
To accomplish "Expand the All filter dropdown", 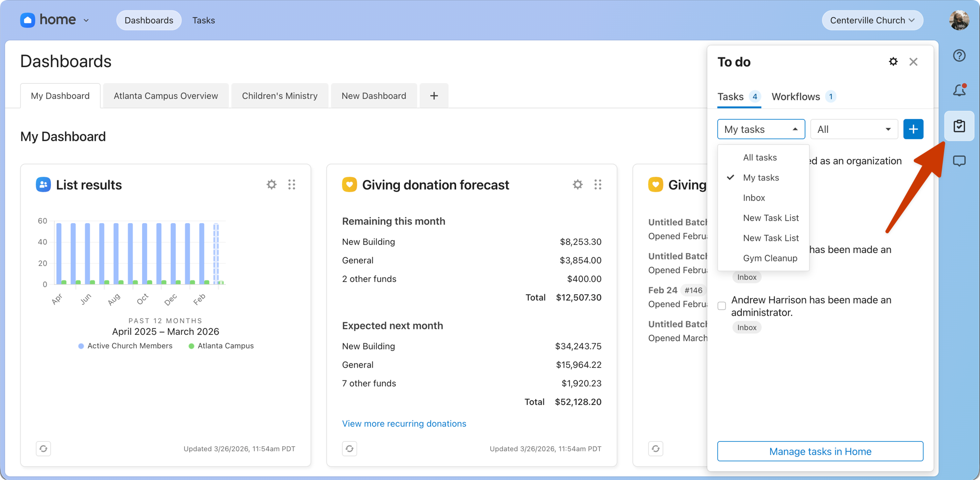I will (854, 129).
